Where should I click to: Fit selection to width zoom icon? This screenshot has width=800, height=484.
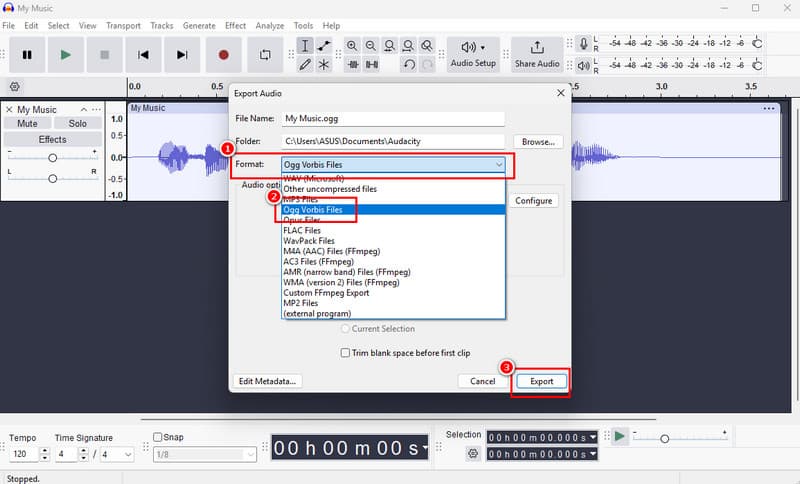[389, 46]
